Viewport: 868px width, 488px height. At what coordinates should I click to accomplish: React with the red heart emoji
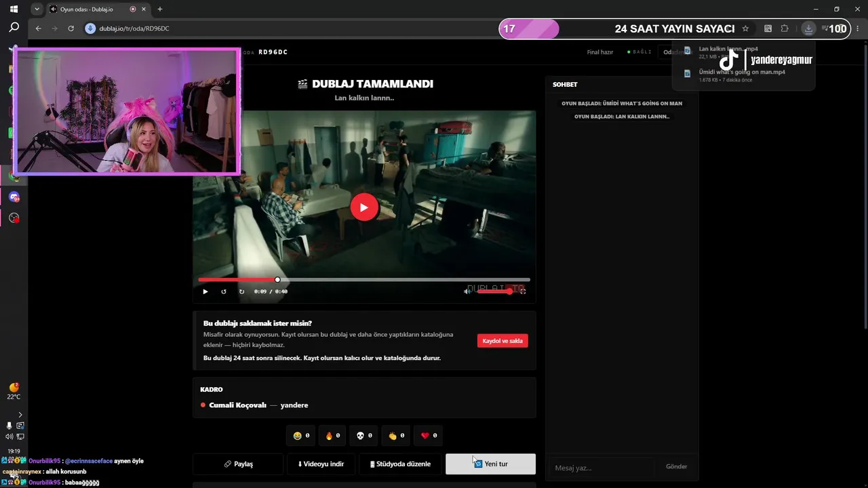click(429, 436)
